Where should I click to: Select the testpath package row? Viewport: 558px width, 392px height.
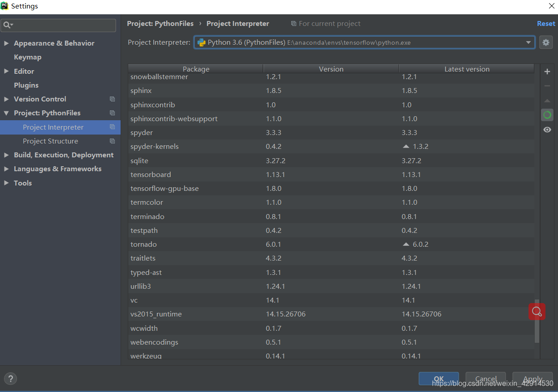click(331, 230)
